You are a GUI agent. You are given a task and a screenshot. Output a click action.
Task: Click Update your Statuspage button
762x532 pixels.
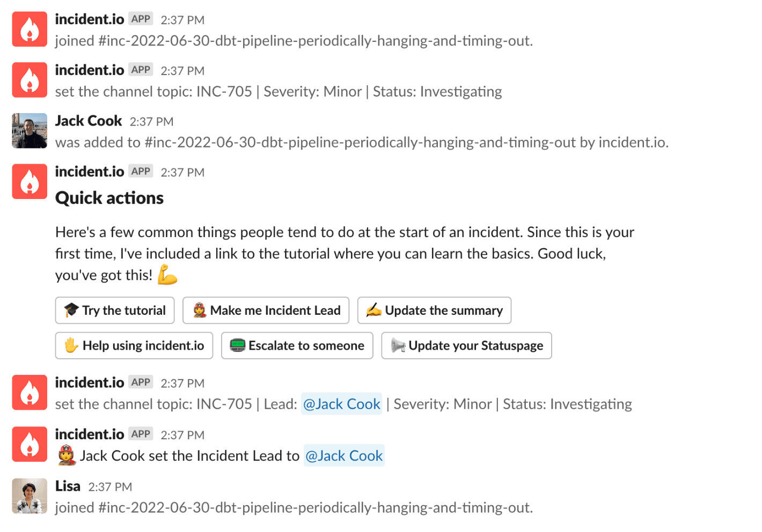pos(466,346)
